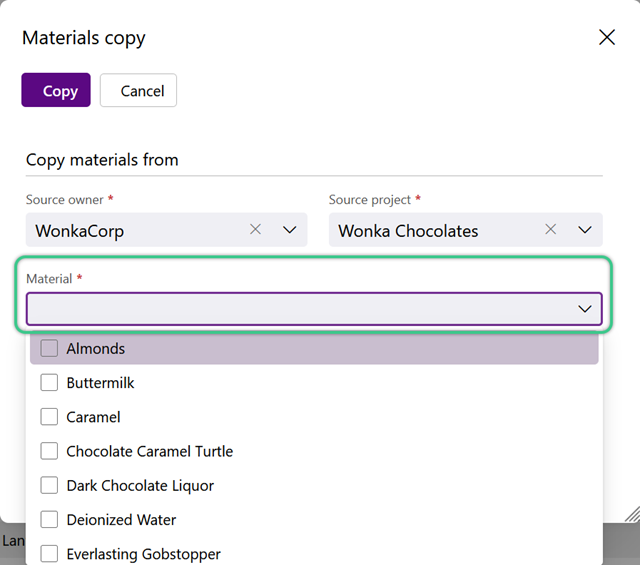Screen dimensions: 640x565
Task: Clear the WonkaCorp source owner selection
Action: (x=256, y=229)
